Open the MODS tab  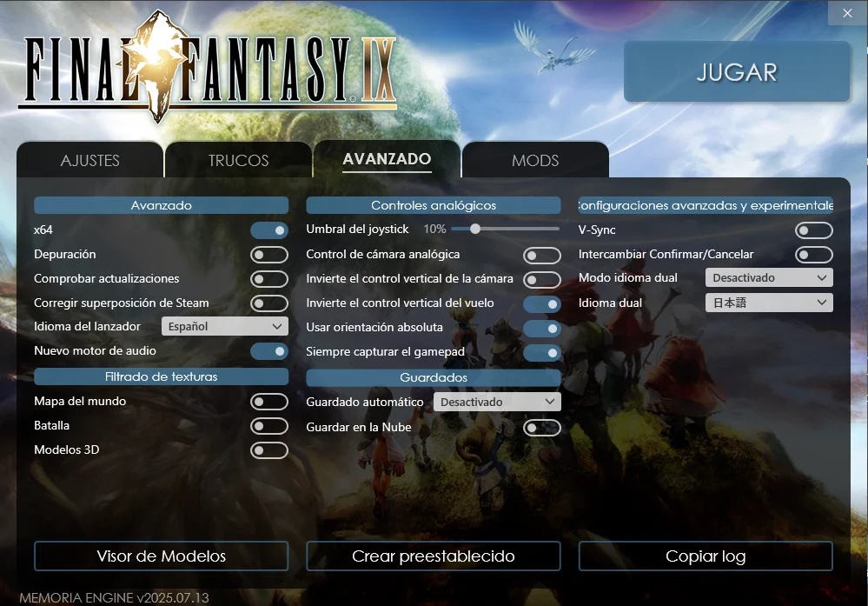[535, 159]
